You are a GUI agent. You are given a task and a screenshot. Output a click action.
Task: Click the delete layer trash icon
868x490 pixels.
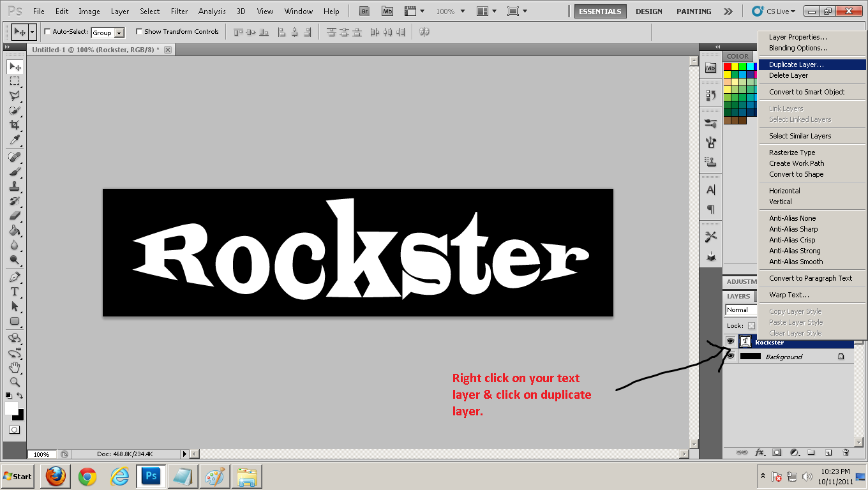[x=845, y=452]
